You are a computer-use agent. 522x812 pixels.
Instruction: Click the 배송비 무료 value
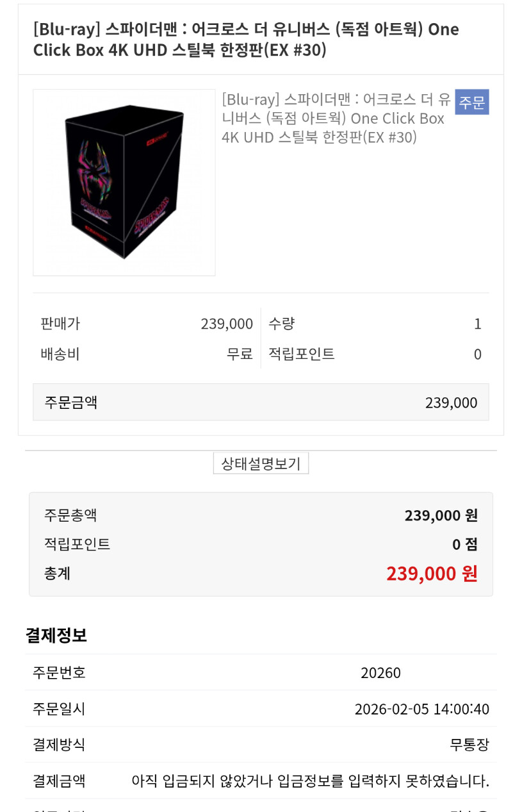240,354
